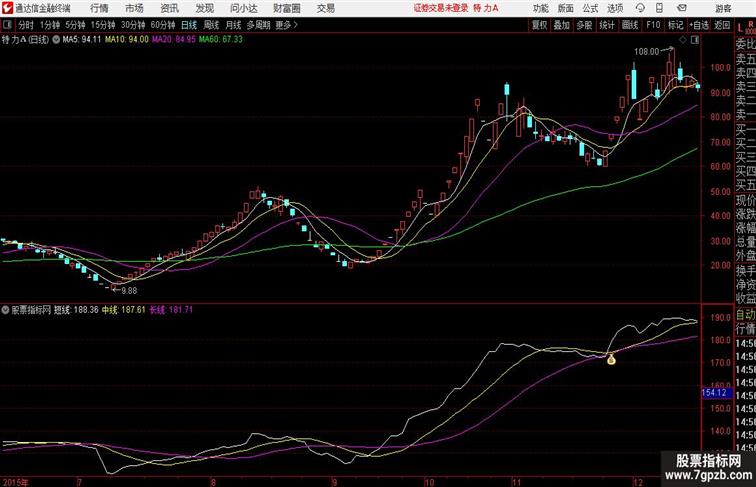Expand the 股票指标网 indicator settings circle

coord(5,310)
